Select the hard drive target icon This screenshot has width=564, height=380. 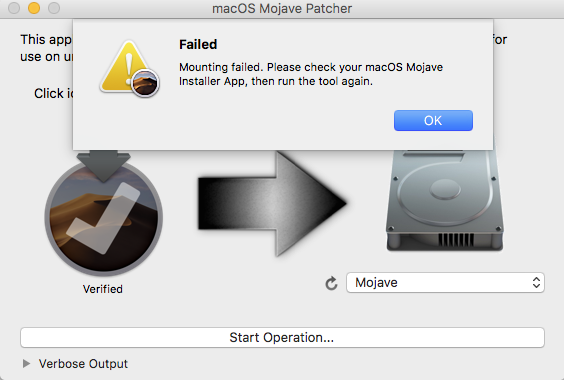click(445, 201)
